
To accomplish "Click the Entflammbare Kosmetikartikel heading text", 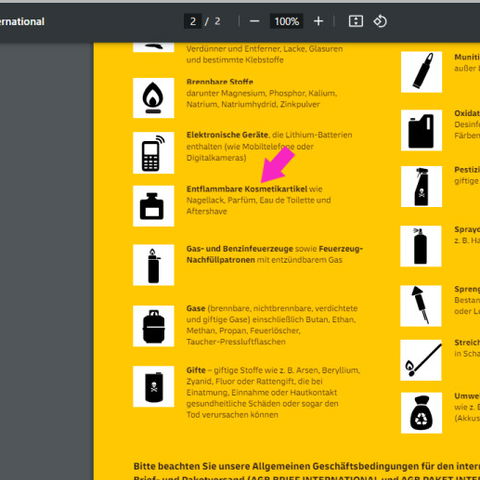I will click(247, 189).
